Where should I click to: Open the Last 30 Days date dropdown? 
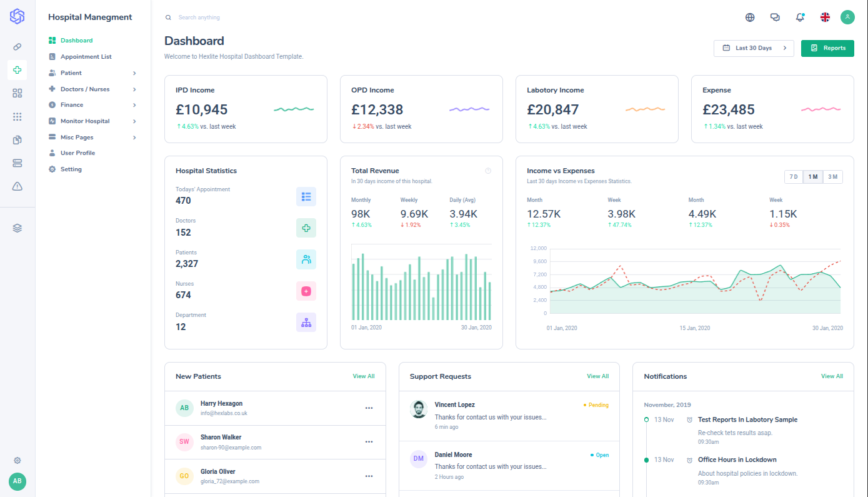click(754, 48)
